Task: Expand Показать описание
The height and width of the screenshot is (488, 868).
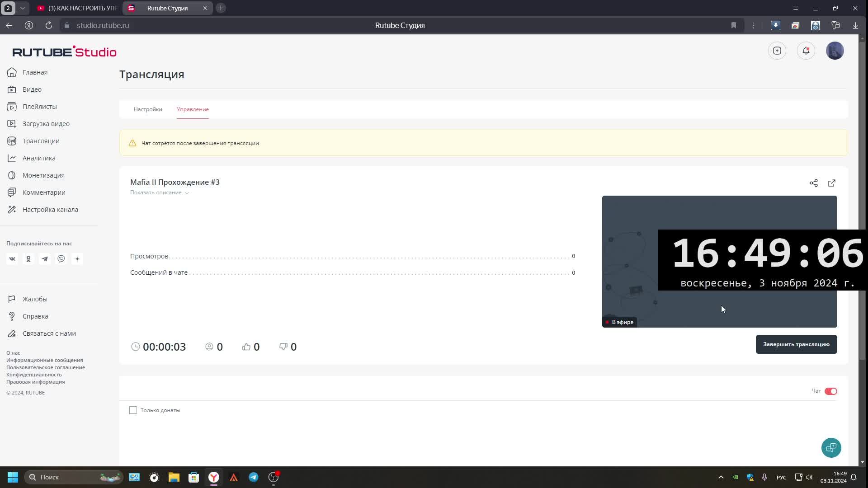Action: pyautogui.click(x=159, y=192)
